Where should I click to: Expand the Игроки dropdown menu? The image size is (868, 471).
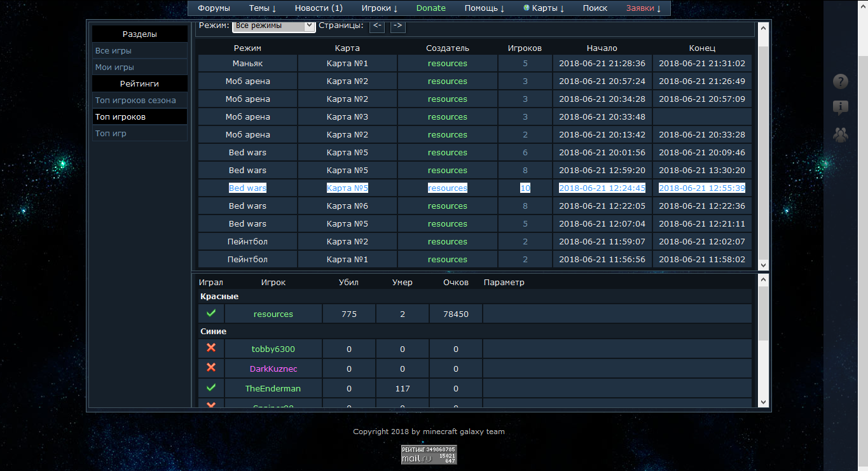pyautogui.click(x=379, y=8)
